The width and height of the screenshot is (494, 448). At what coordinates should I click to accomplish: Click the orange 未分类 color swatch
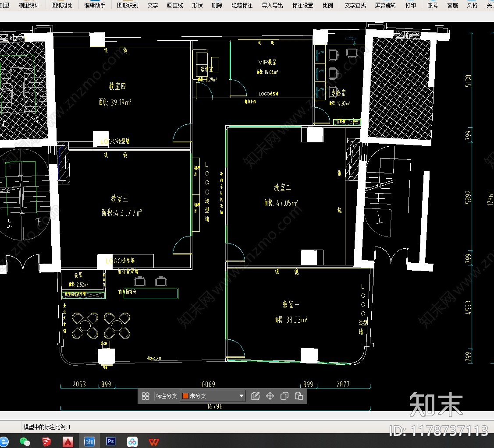(185, 396)
